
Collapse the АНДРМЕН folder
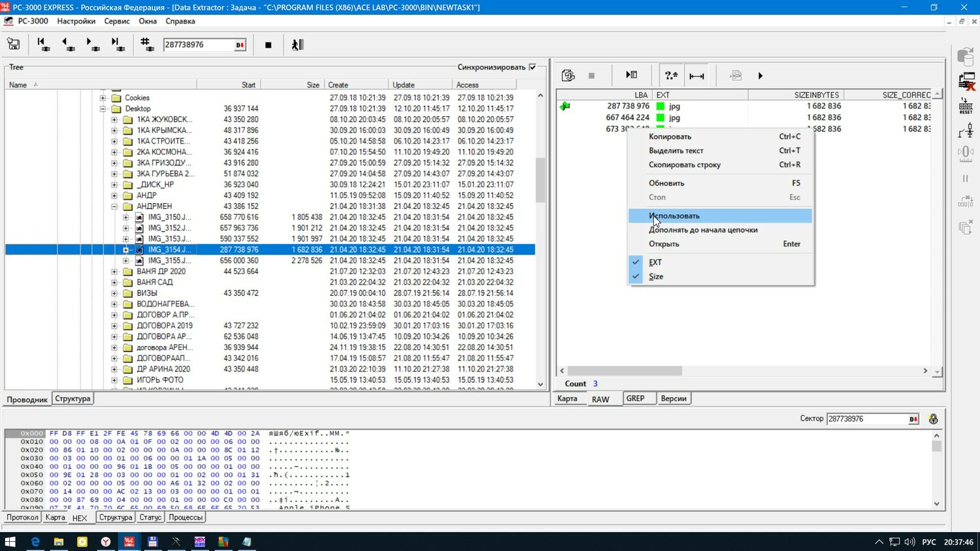(114, 206)
